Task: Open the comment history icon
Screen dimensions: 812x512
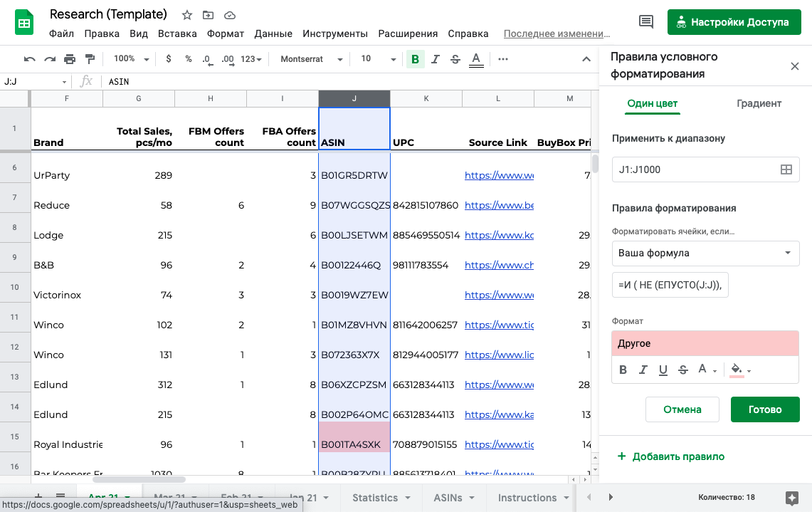Action: pos(646,22)
